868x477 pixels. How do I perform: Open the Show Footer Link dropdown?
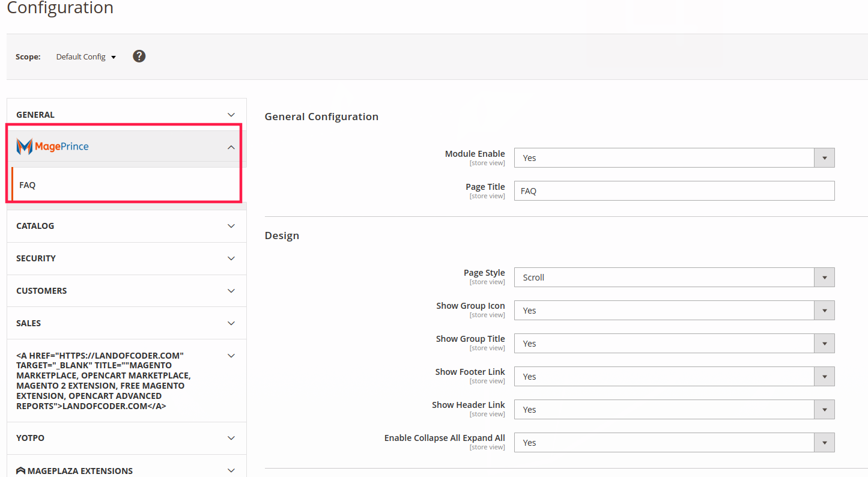(x=674, y=377)
